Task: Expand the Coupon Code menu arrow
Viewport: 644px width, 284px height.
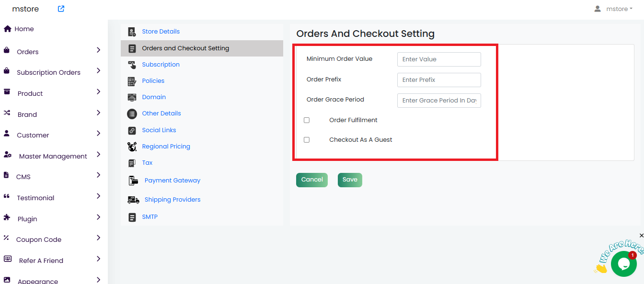Action: [98, 238]
